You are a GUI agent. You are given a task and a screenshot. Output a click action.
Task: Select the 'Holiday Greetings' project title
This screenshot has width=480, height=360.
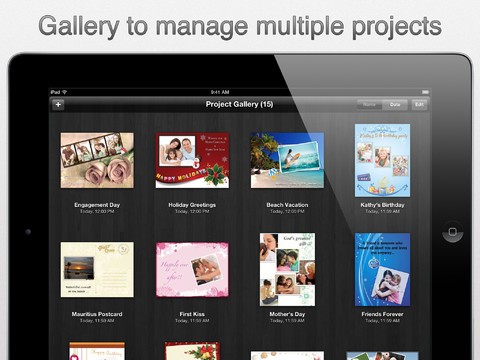pyautogui.click(x=192, y=205)
